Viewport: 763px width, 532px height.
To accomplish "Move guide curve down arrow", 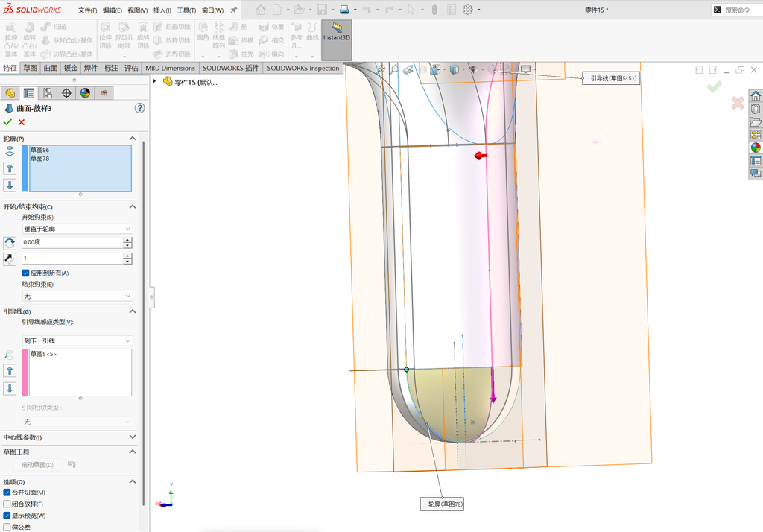I will [x=10, y=388].
